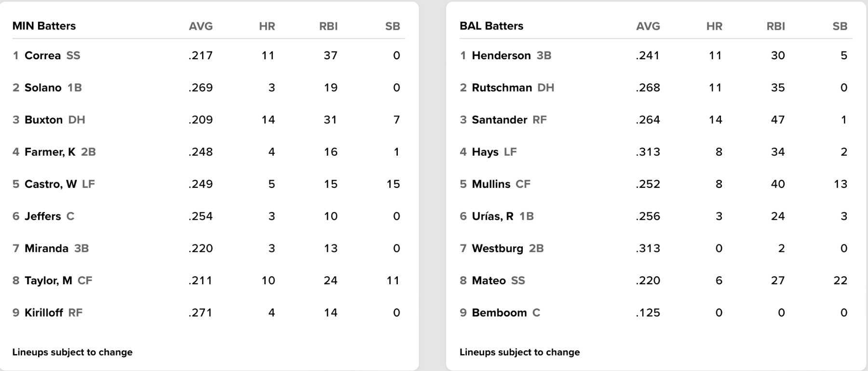Open Buxton's player link
The width and height of the screenshot is (868, 371).
pyautogui.click(x=43, y=120)
